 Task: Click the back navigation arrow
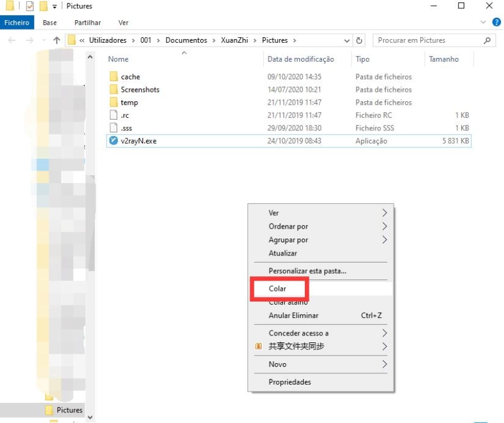point(11,40)
